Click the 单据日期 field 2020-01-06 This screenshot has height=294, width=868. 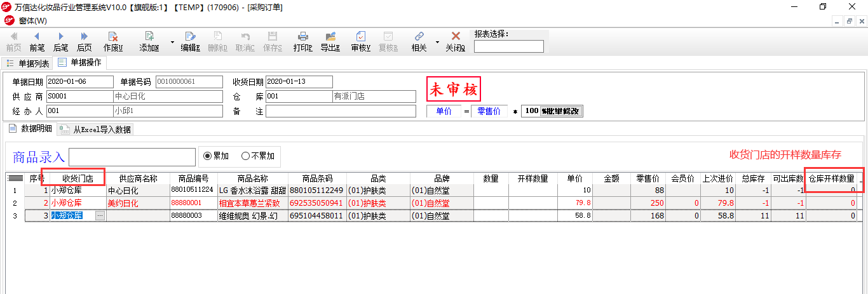coord(79,82)
